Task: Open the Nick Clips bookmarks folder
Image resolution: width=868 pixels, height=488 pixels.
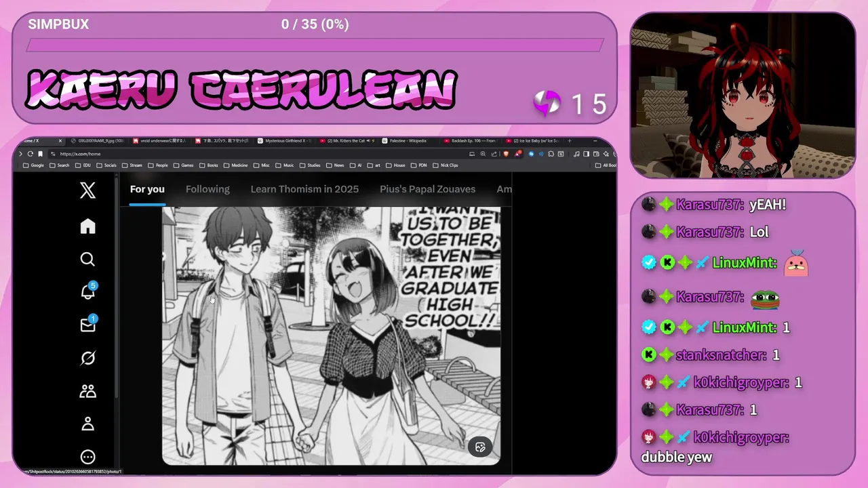Action: pos(446,165)
